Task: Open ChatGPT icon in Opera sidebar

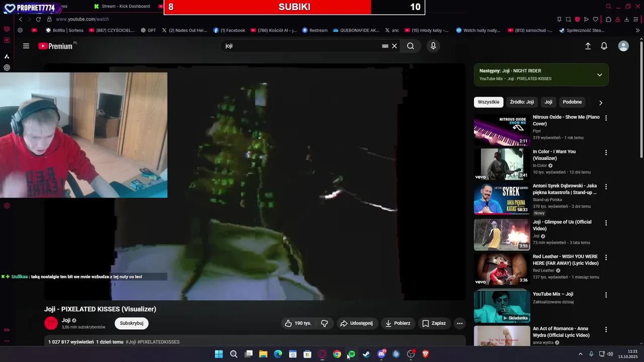Action: pyautogui.click(x=7, y=67)
